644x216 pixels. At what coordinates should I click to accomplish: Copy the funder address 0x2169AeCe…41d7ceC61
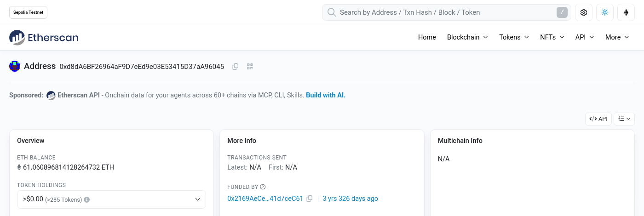pyautogui.click(x=310, y=199)
